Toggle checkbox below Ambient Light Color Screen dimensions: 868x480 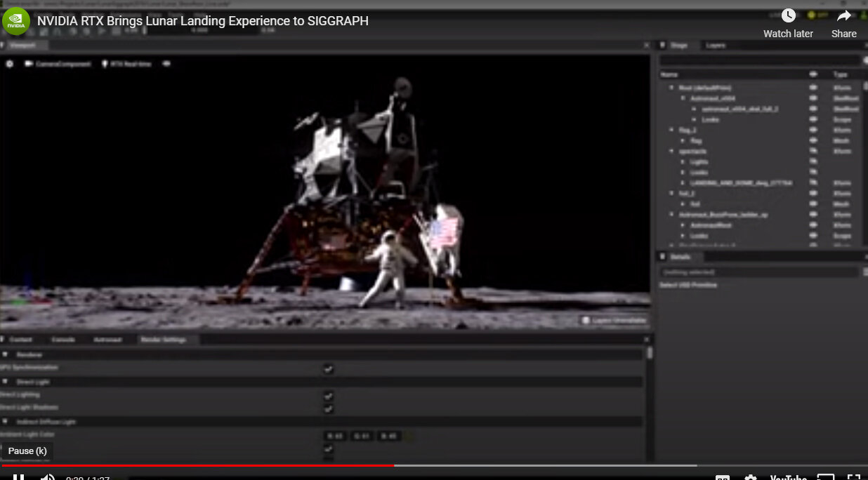pos(328,448)
